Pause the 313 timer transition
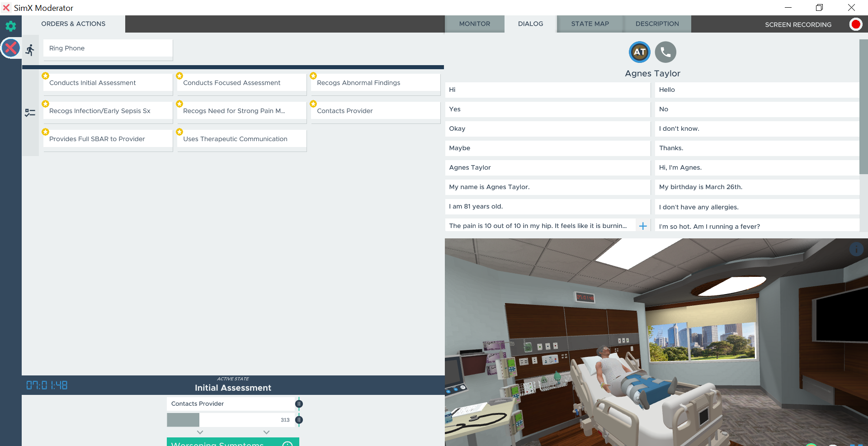The width and height of the screenshot is (868, 446). [x=299, y=420]
